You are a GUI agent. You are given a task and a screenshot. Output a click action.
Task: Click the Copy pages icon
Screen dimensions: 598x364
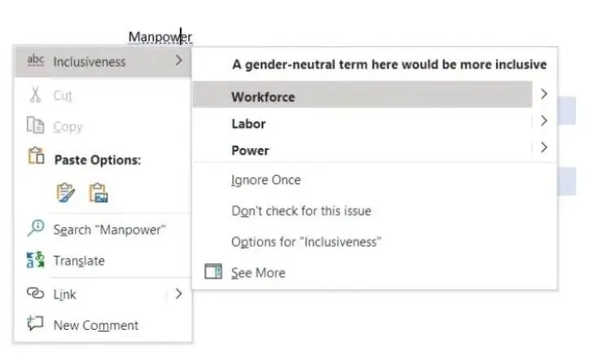(x=35, y=126)
